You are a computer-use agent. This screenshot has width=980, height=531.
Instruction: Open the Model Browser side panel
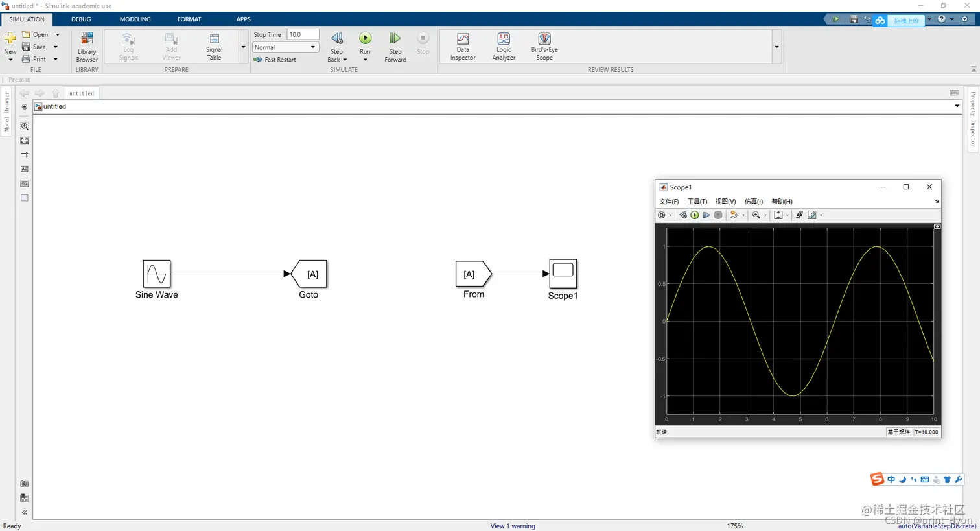[7, 111]
